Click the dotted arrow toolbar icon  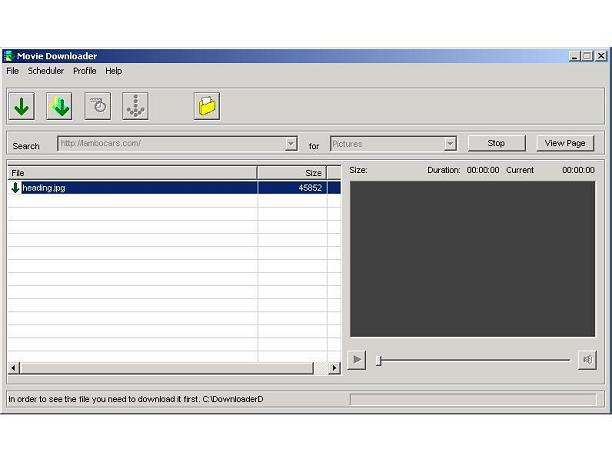[135, 105]
